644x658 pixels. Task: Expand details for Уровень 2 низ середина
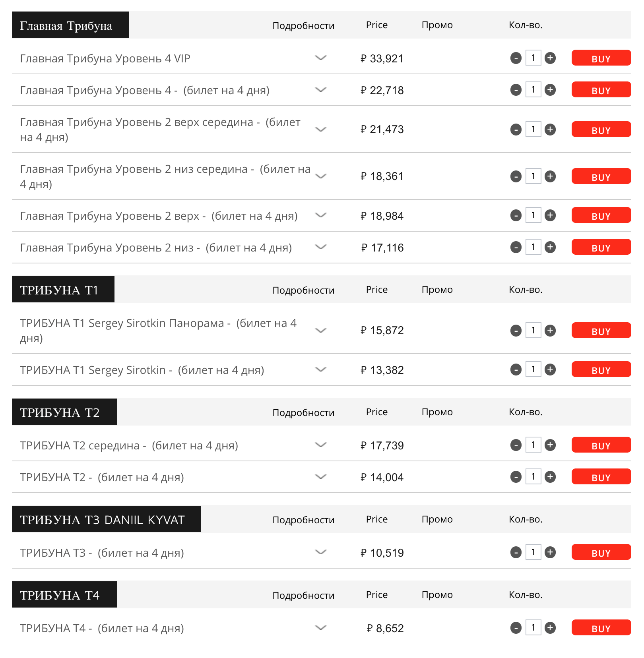[x=320, y=176]
